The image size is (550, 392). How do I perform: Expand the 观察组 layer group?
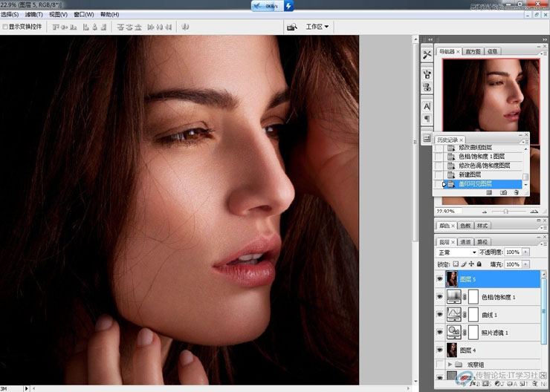tap(448, 364)
